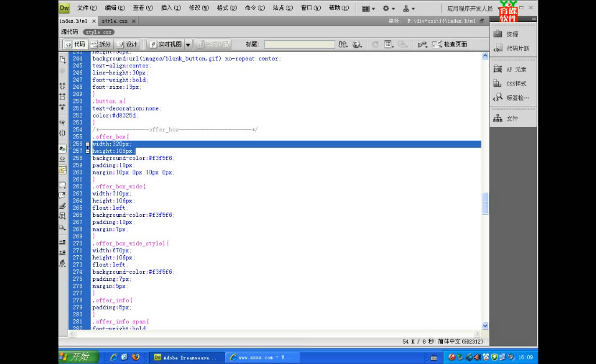Toggle the Highlight Invalid Code icon
Image resolution: width=596 pixels, height=364 pixels.
(62, 159)
